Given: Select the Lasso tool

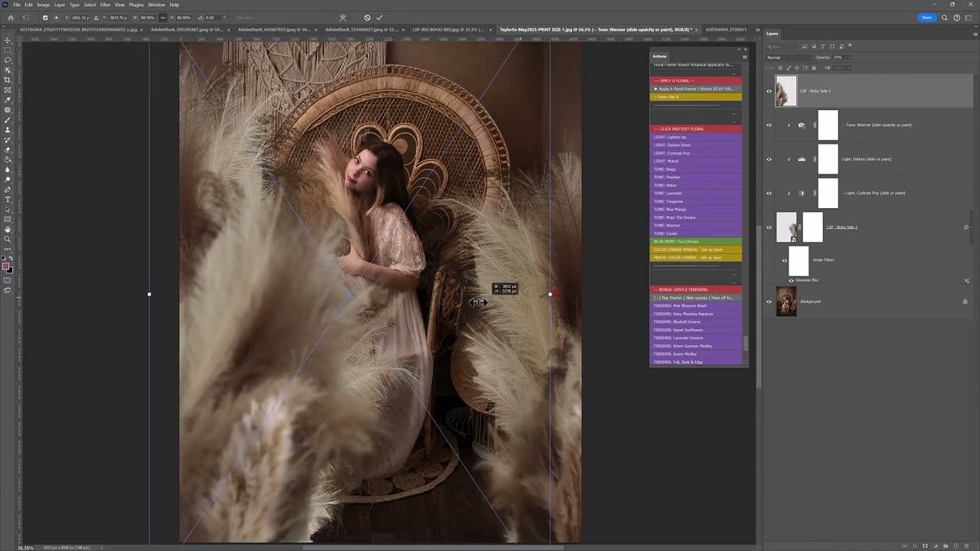Looking at the screenshot, I should (x=8, y=60).
